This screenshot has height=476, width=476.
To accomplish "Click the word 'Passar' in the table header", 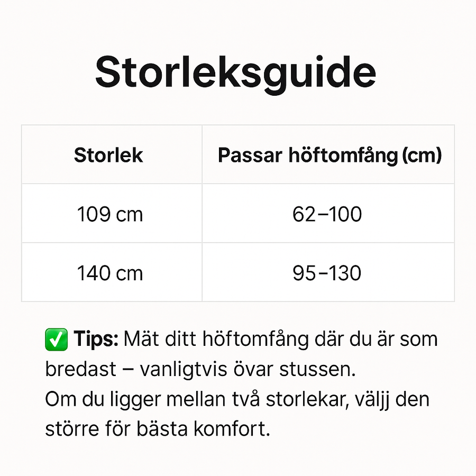I will tap(251, 155).
